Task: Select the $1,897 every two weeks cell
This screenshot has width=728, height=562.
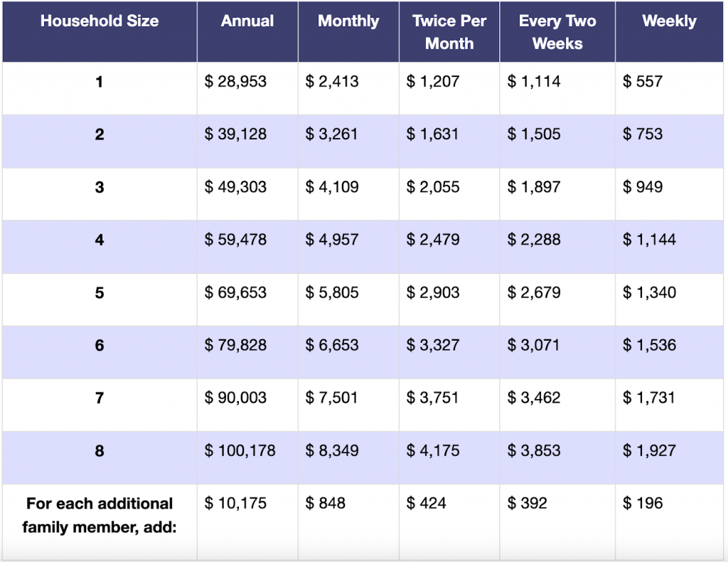Action: click(x=534, y=187)
